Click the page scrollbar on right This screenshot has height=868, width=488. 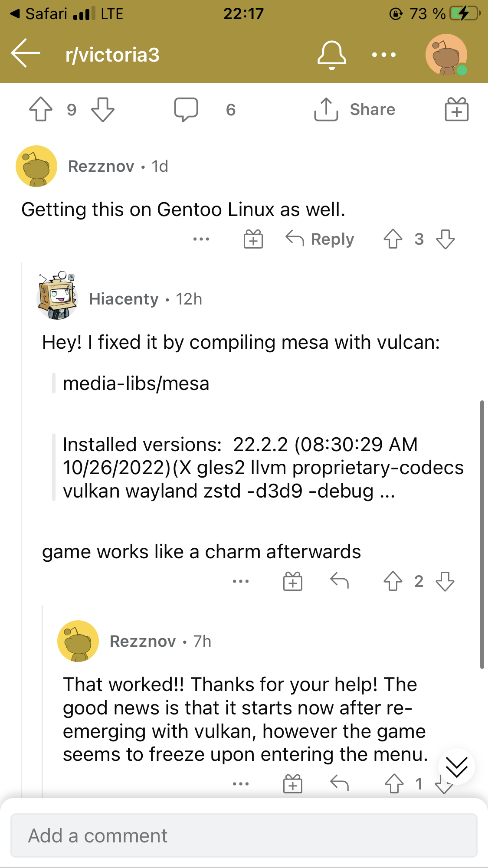click(482, 534)
